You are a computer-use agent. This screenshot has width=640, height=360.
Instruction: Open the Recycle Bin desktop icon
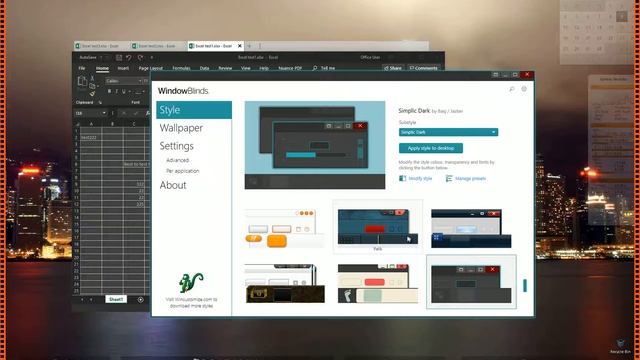click(x=620, y=346)
